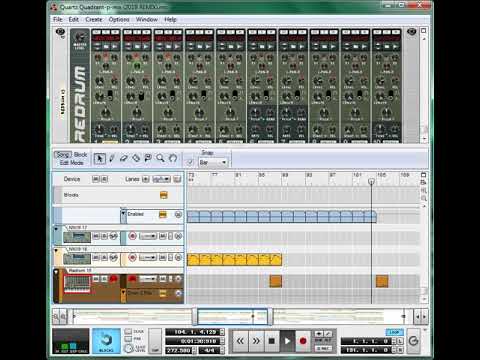
Task: Open the Redrum 15 lane dropdown
Action: 148,278
